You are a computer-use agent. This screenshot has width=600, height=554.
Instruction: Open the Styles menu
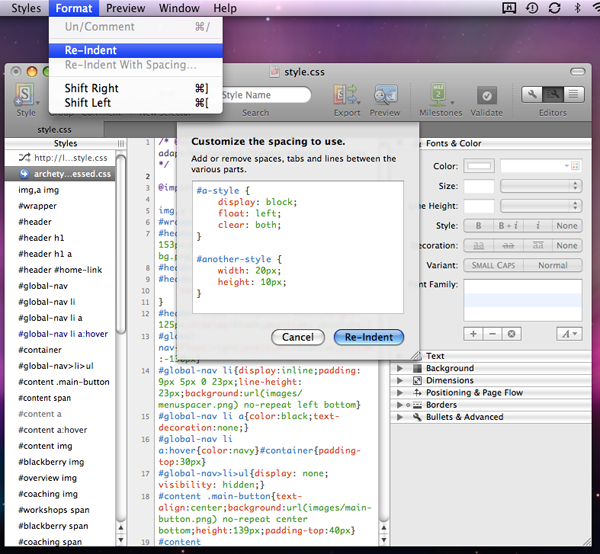[26, 8]
